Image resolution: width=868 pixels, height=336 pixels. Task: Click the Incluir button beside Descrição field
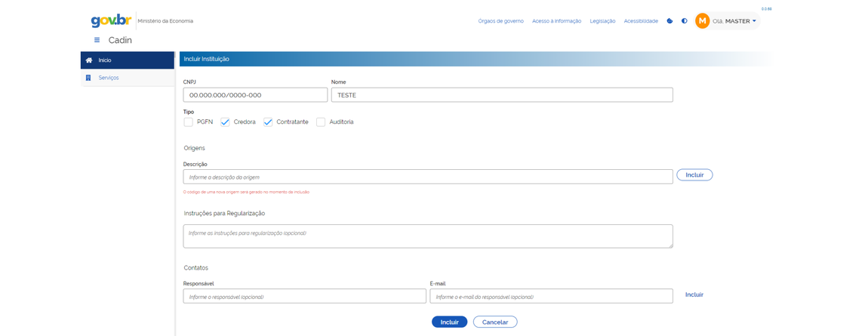[x=694, y=175]
